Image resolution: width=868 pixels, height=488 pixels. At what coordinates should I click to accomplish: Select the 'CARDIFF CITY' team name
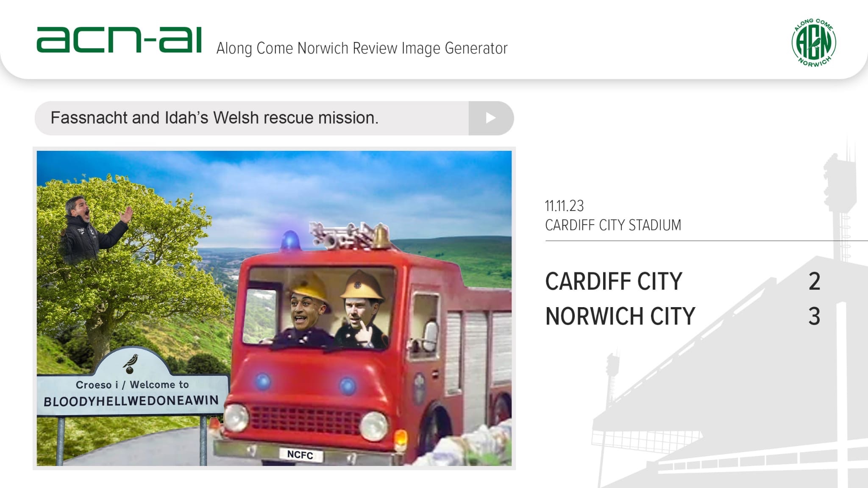pos(614,281)
